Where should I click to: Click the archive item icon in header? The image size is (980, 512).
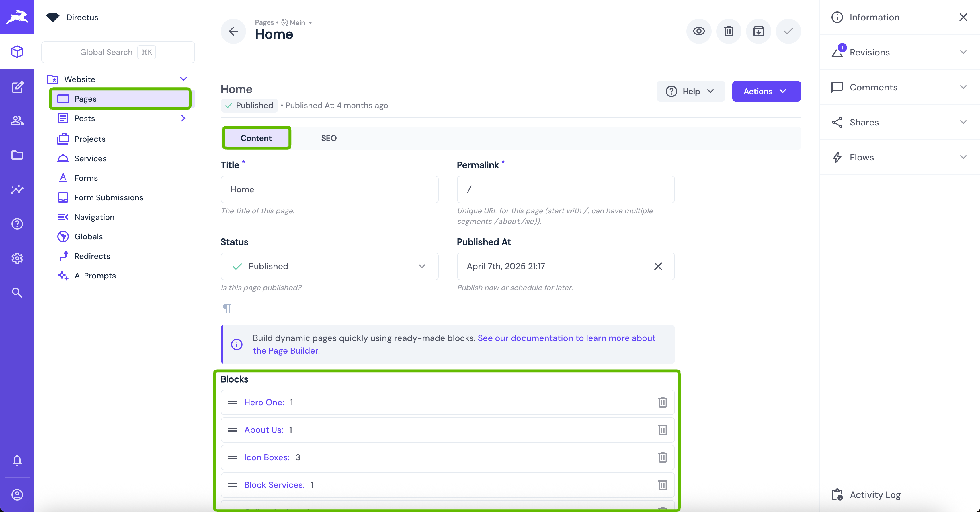point(758,31)
